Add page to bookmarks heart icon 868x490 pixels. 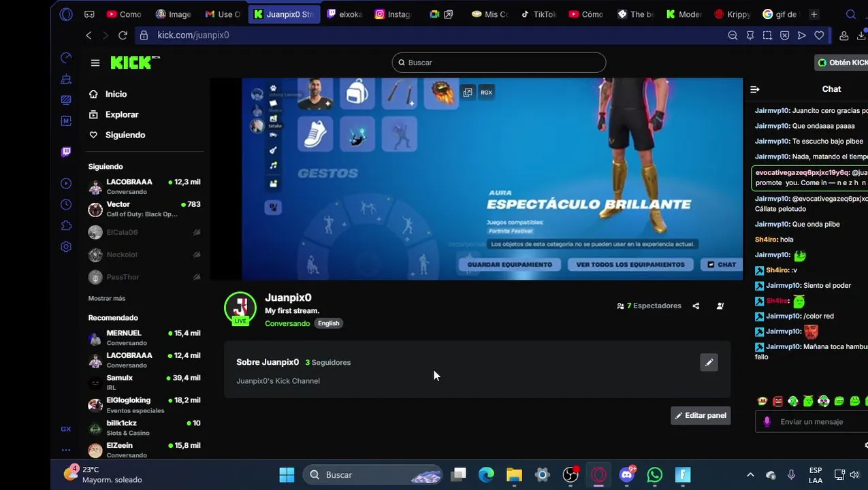click(819, 35)
